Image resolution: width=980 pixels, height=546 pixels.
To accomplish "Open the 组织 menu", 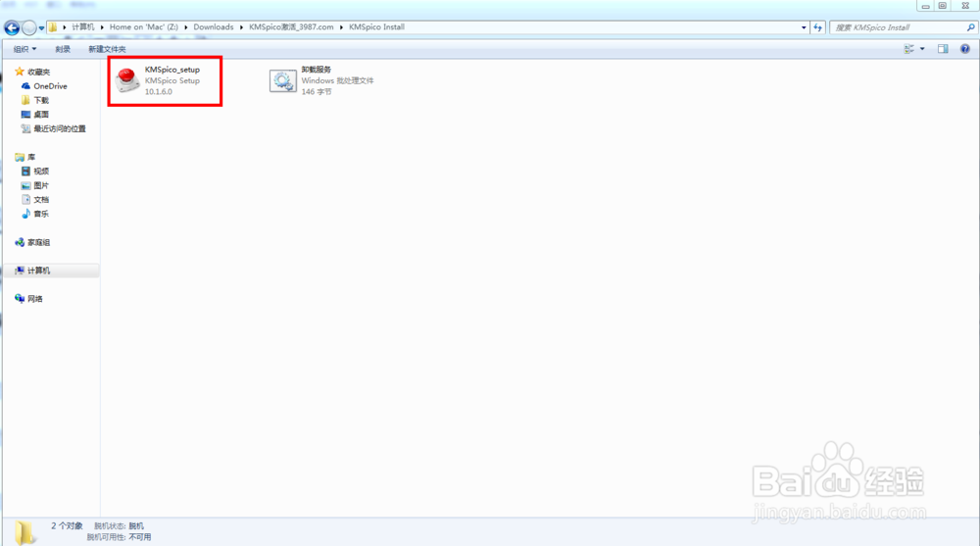I will 25,49.
